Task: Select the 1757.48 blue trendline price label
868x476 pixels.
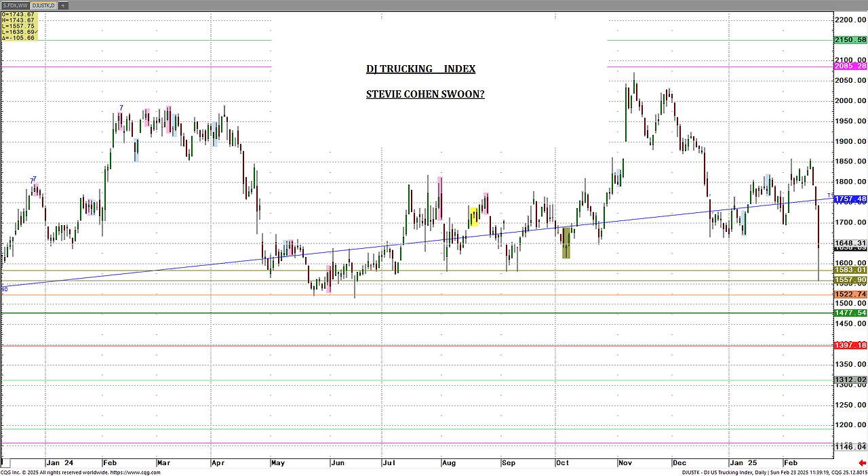Action: click(x=850, y=199)
